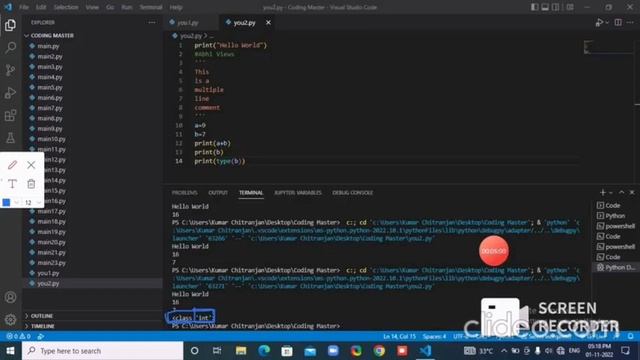Open main.py in the explorer
Viewport: 640px width, 360px height.
(x=48, y=46)
